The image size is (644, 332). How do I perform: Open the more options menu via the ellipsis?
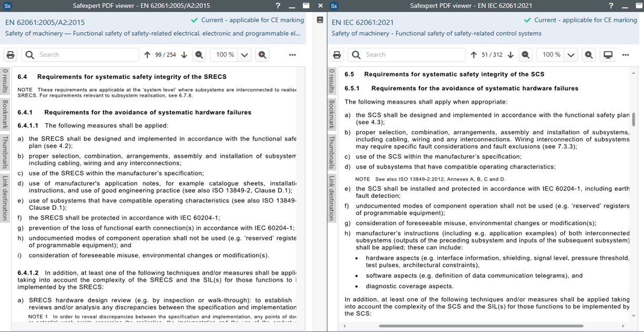click(292, 54)
